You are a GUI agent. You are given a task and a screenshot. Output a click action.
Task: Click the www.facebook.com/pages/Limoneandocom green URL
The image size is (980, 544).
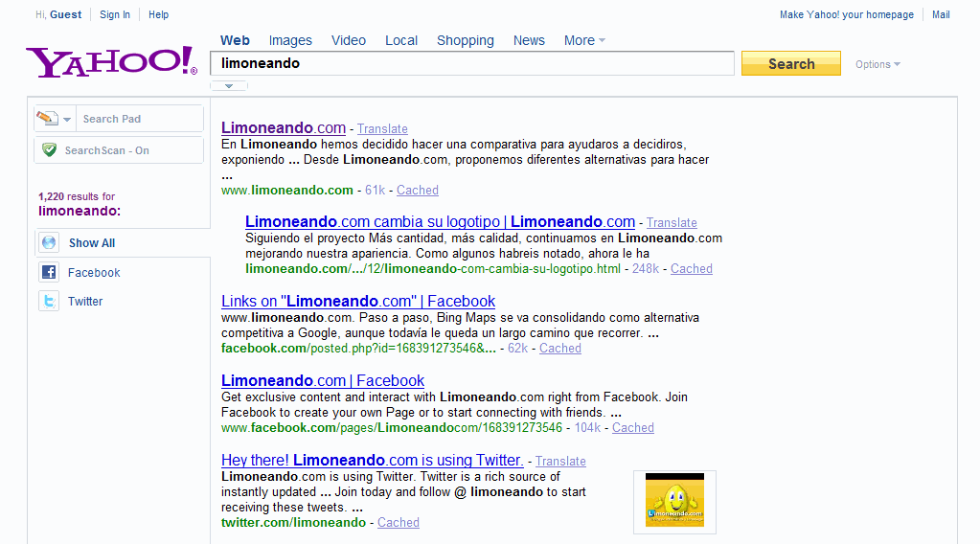pyautogui.click(x=392, y=428)
